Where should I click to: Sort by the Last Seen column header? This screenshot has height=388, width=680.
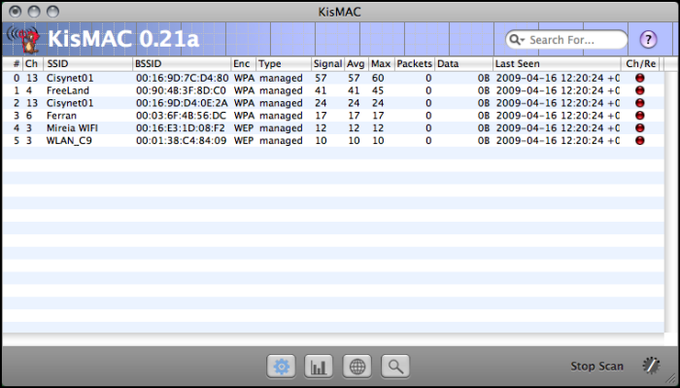click(x=557, y=64)
